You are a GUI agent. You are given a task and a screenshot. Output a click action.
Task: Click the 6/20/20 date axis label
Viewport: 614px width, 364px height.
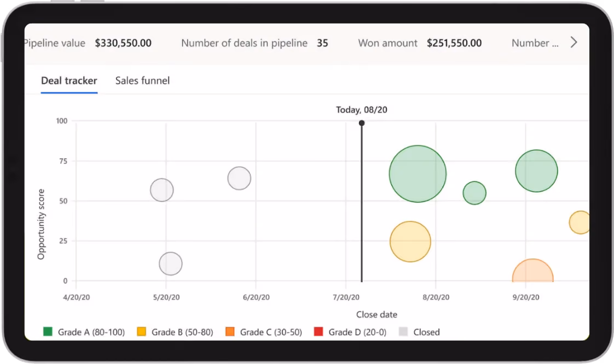click(256, 297)
